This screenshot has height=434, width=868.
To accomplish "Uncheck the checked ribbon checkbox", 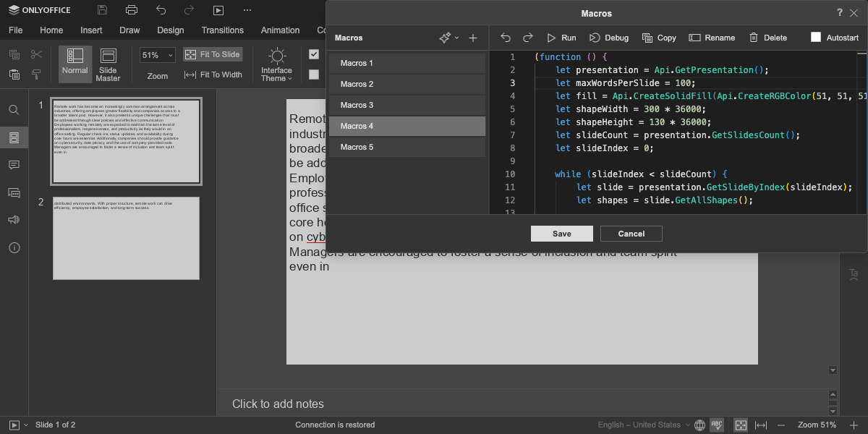I will 314,54.
